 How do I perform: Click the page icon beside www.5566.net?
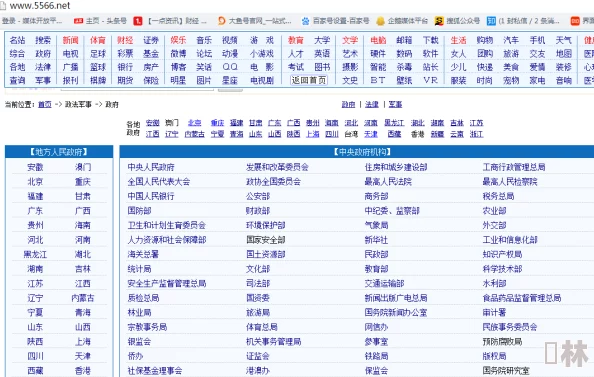tap(3, 5)
